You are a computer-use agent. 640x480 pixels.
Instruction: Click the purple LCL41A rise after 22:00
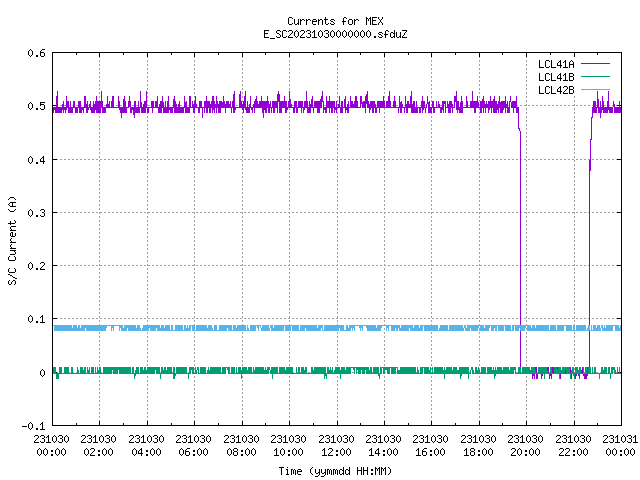click(589, 245)
